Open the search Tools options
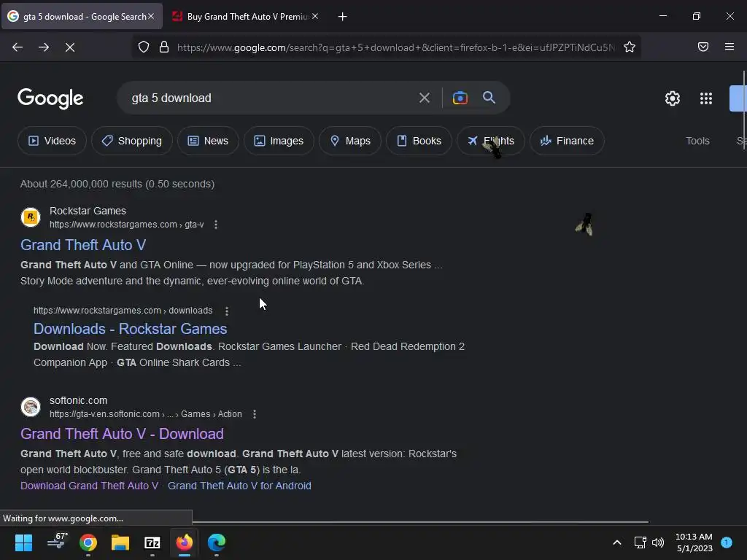The width and height of the screenshot is (747, 560). click(697, 141)
